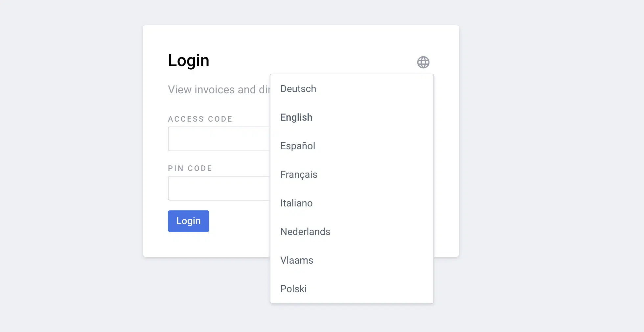Click the globe language selector icon
Viewport: 644px width, 332px height.
click(x=423, y=62)
